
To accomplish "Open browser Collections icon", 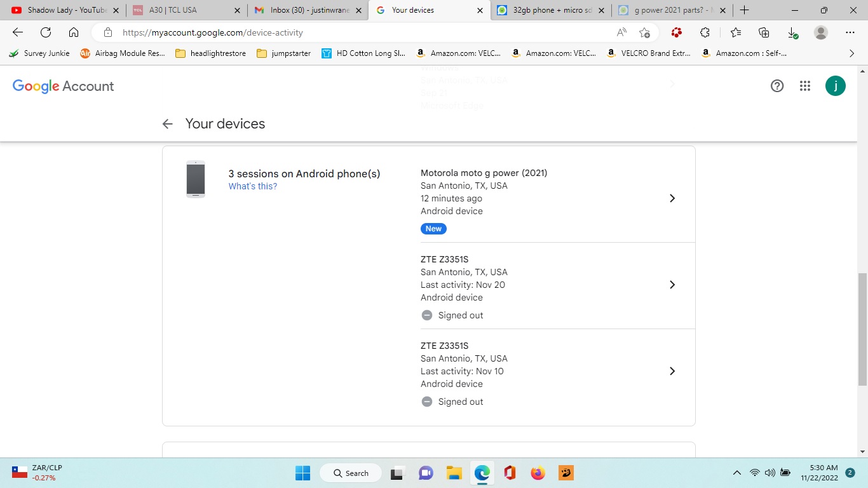I will (764, 32).
